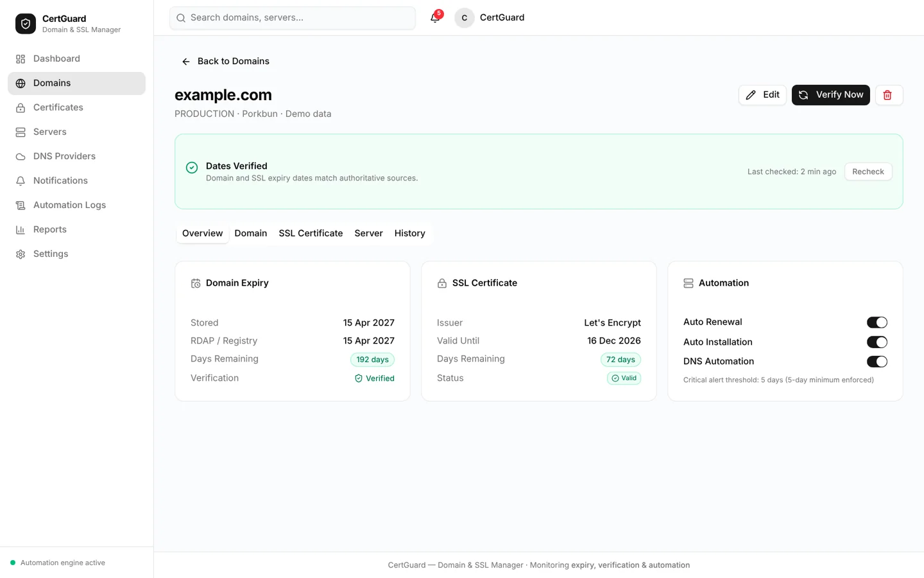Open the Dashboard grid icon

coord(21,59)
